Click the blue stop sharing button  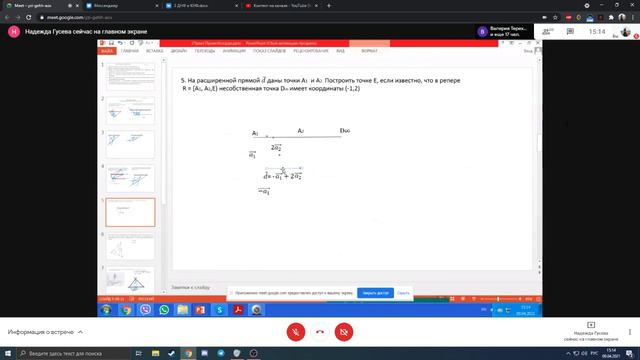tap(376, 293)
